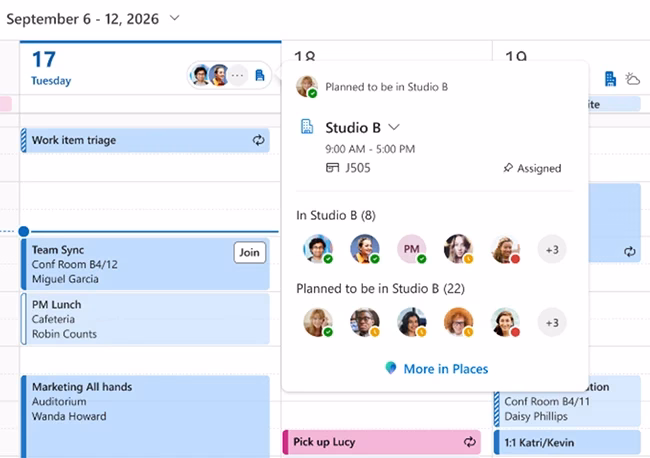Screen dimensions: 650x458
Task: Select the 1:1 Katri/Kevin event
Action: [567, 442]
